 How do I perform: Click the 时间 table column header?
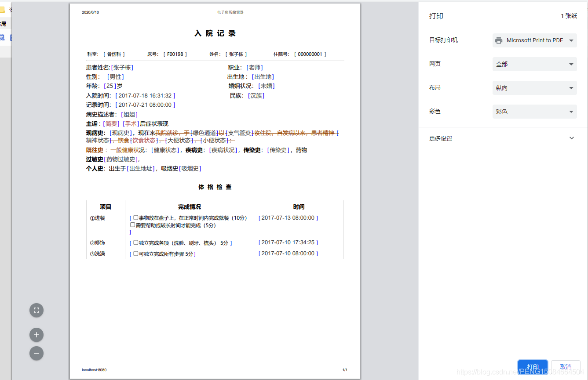(x=299, y=207)
